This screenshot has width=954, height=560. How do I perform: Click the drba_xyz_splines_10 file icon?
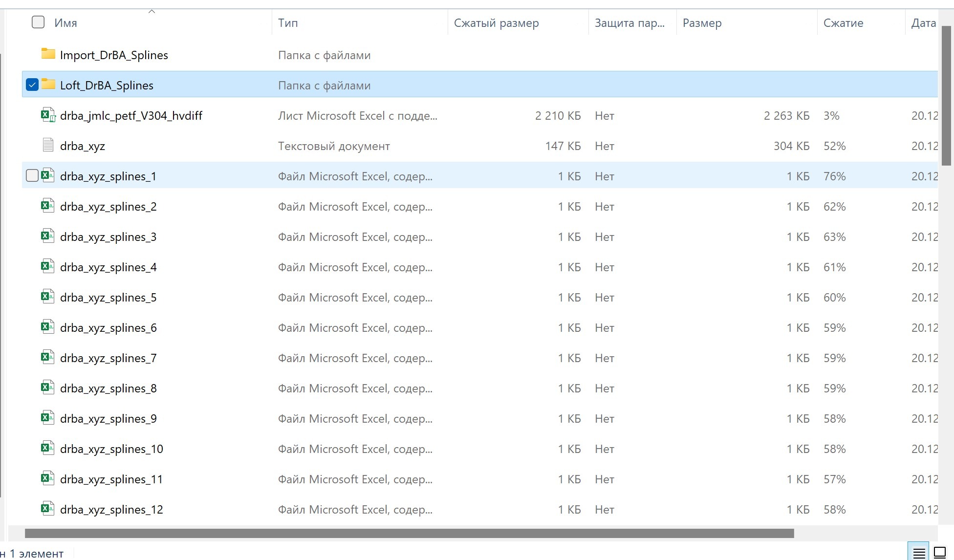[x=47, y=448]
